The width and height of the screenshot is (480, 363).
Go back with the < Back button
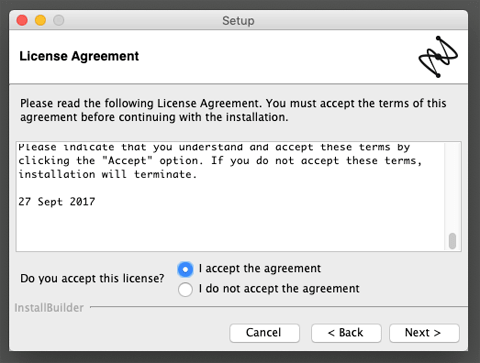click(346, 333)
